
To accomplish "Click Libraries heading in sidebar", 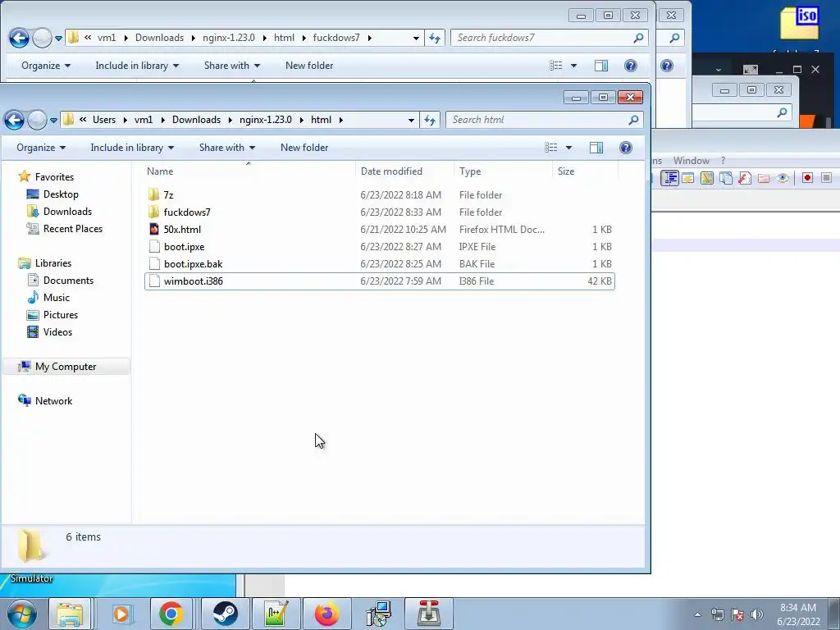I will pos(52,263).
